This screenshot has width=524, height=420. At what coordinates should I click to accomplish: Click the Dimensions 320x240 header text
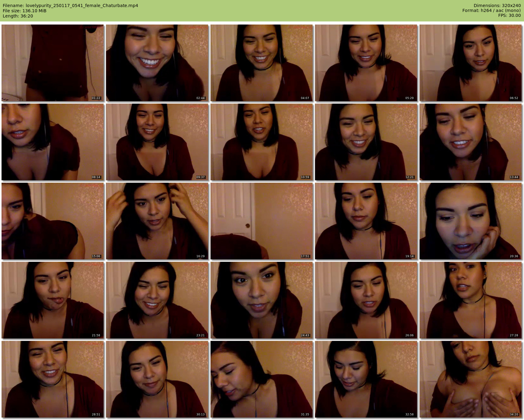coord(497,6)
